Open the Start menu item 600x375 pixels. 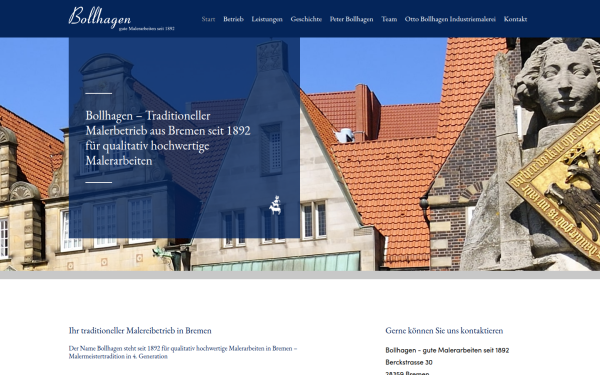pyautogui.click(x=208, y=19)
